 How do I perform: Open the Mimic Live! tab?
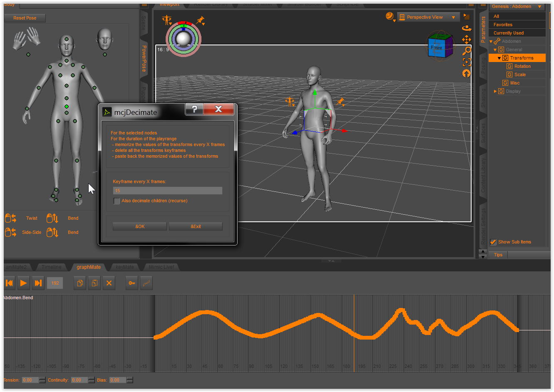coord(161,267)
